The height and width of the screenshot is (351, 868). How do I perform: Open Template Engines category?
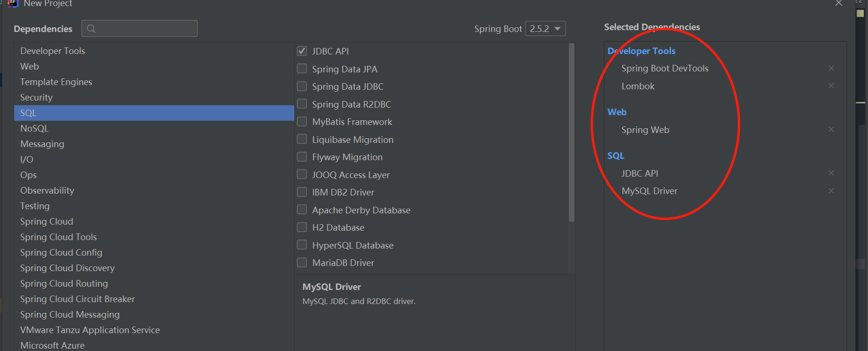pos(154,82)
